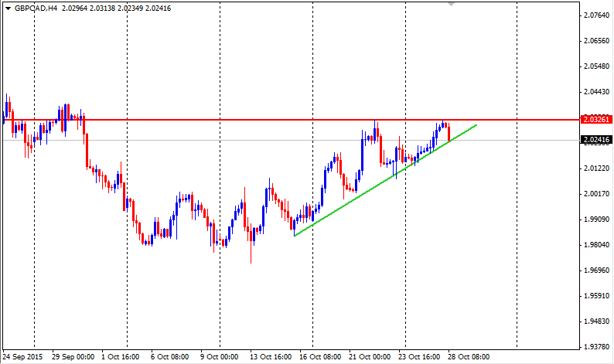Click price level 1.93780 on the scale
The height and width of the screenshot is (364, 614).
[596, 347]
